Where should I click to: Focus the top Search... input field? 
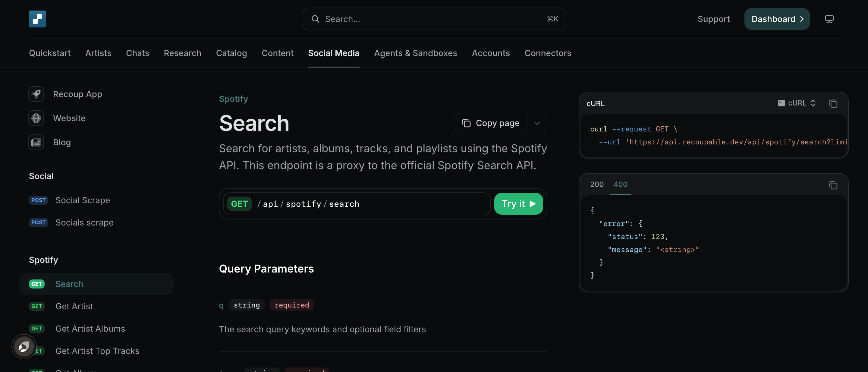[434, 19]
